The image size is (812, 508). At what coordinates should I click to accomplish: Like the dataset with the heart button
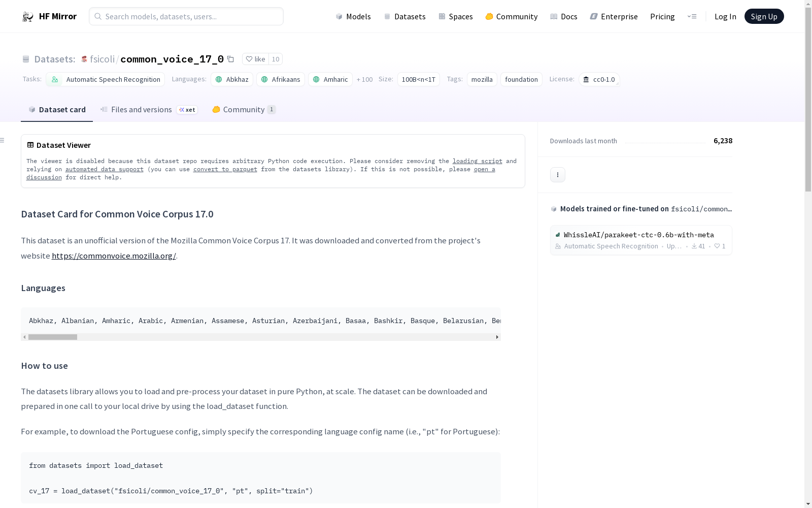(255, 59)
